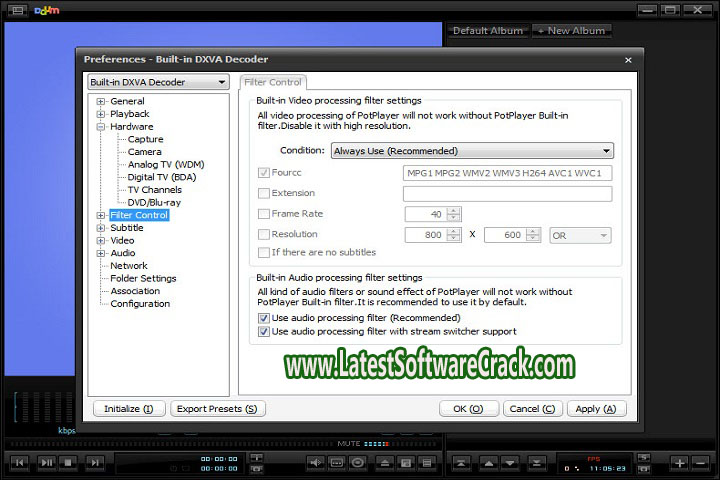Click the remove minus icon in playlist bar
The image size is (720, 480).
[703, 462]
